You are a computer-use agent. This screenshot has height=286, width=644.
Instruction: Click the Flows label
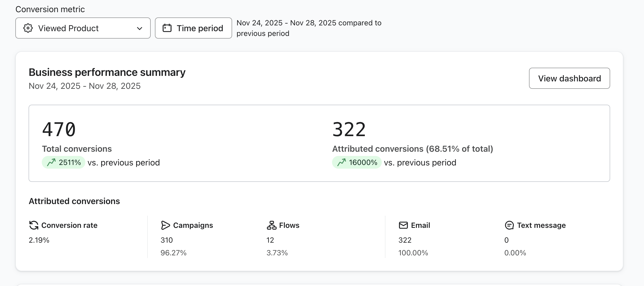click(x=289, y=225)
